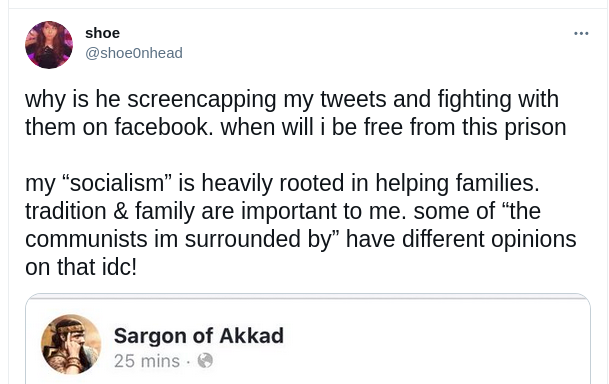Screen dimensions: 609x384
Task: Click the word "prison" ending first paragraph
Action: pyautogui.click(x=535, y=128)
